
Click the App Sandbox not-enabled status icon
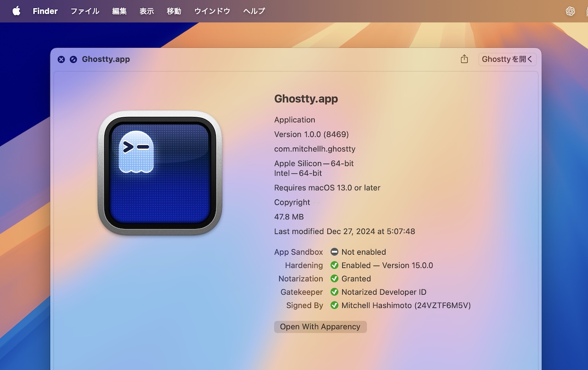[334, 252]
